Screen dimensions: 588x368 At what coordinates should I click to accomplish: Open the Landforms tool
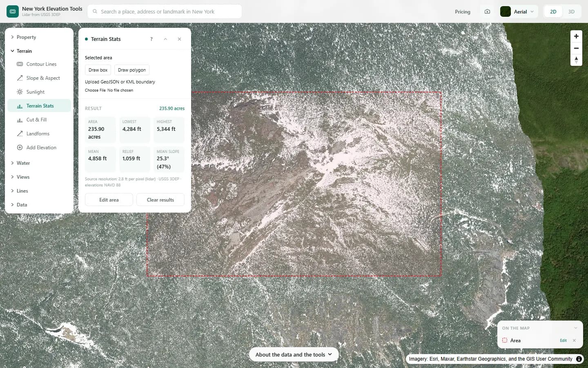click(x=39, y=134)
